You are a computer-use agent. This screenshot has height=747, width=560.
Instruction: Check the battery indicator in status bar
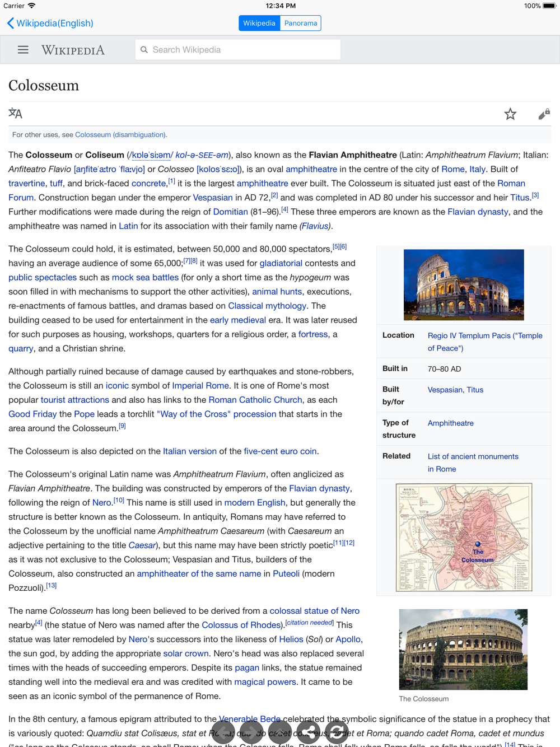(x=549, y=6)
